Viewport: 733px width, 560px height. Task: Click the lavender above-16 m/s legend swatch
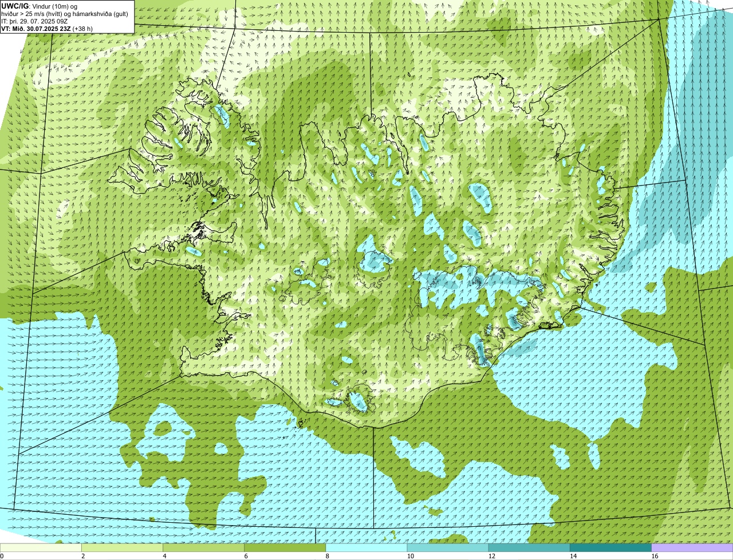pos(692,548)
